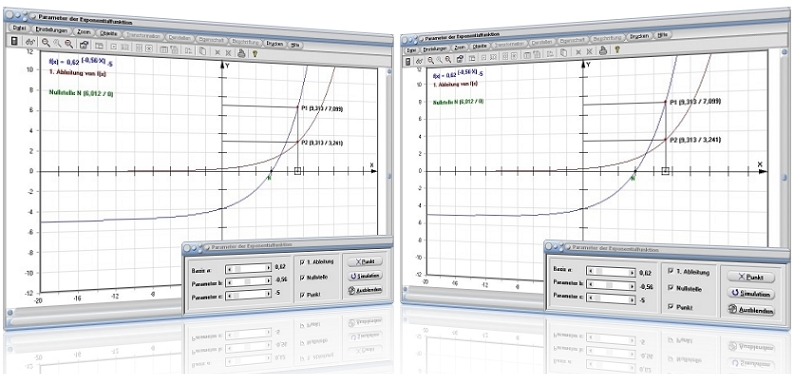Click the square point marker on left graph x-axis

pos(297,171)
